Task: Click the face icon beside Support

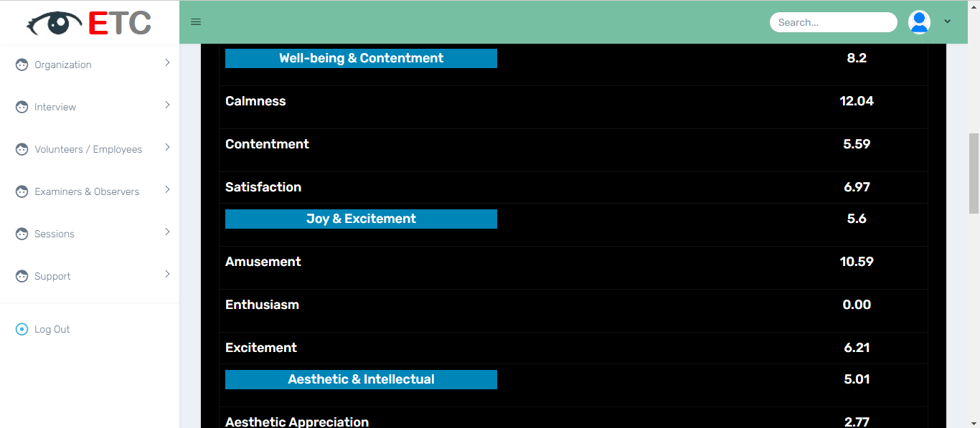Action: (22, 276)
